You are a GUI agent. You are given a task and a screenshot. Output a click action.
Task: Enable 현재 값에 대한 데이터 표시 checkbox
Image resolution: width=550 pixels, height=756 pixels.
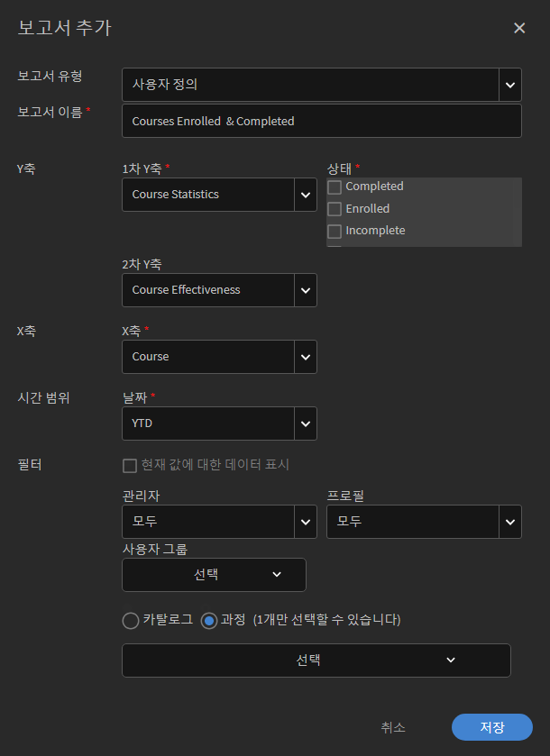[130, 466]
